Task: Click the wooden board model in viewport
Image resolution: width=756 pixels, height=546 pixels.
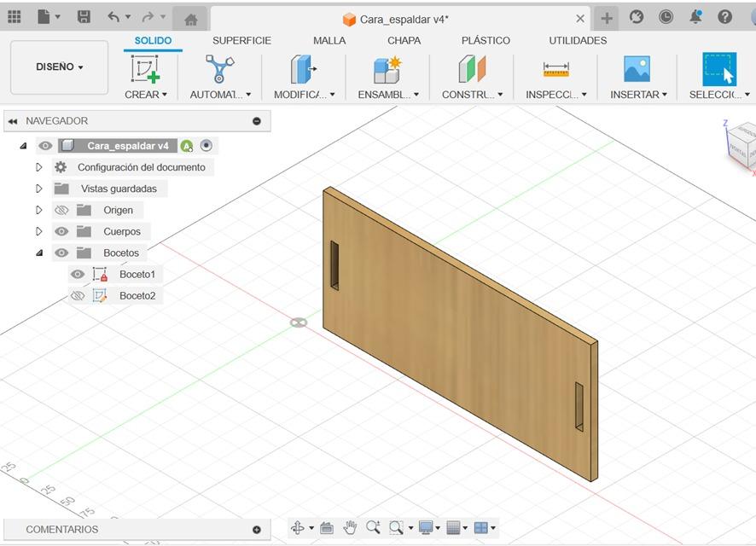Action: tap(458, 333)
